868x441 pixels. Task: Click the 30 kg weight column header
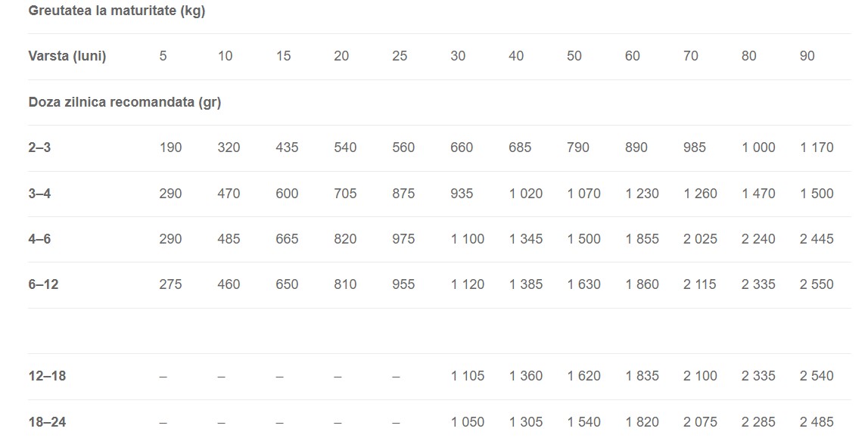coord(458,56)
